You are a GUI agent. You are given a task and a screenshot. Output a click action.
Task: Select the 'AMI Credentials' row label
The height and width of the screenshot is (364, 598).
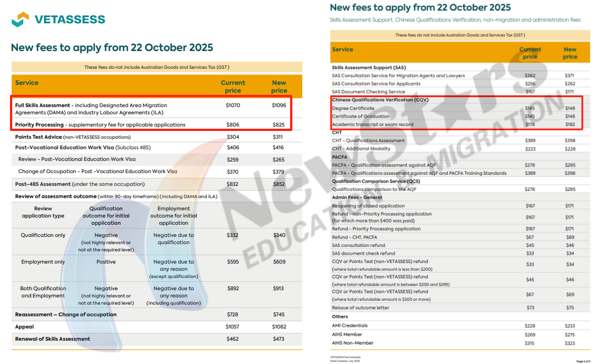(349, 326)
